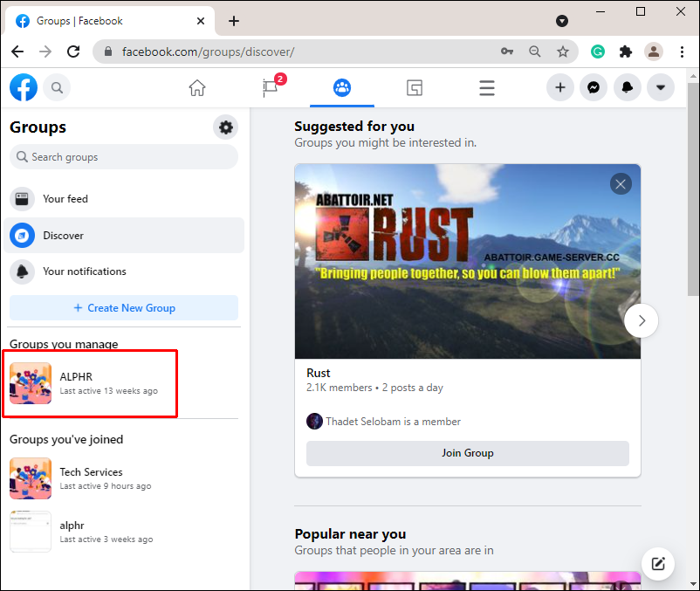Click Create New Group button
This screenshot has width=700, height=591.
tap(124, 307)
